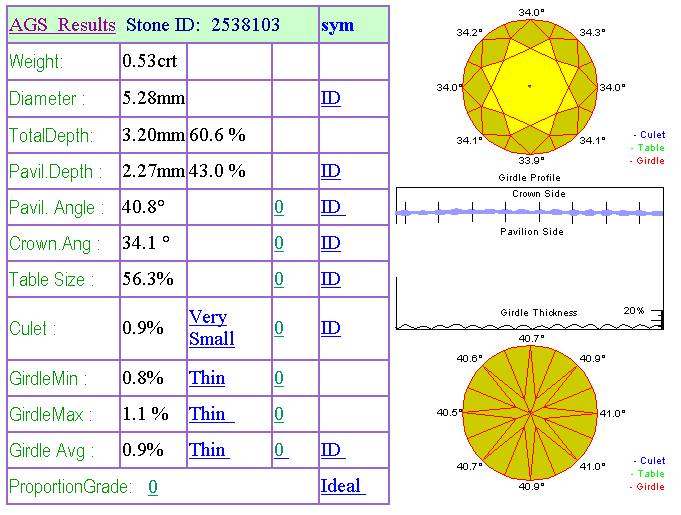Click the 3.20mm total depth value
This screenshot has height=515, width=681.
point(153,135)
